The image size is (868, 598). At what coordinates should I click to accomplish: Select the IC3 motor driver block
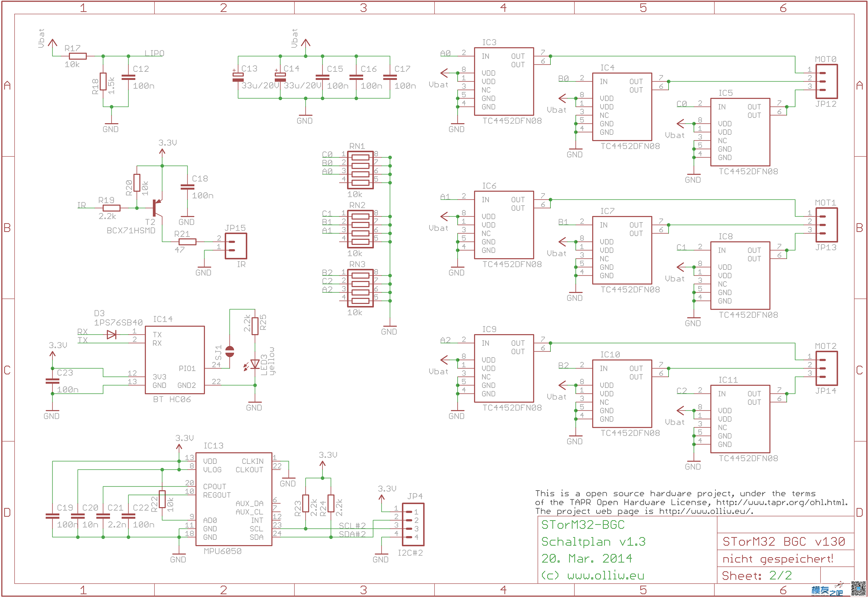[x=504, y=82]
